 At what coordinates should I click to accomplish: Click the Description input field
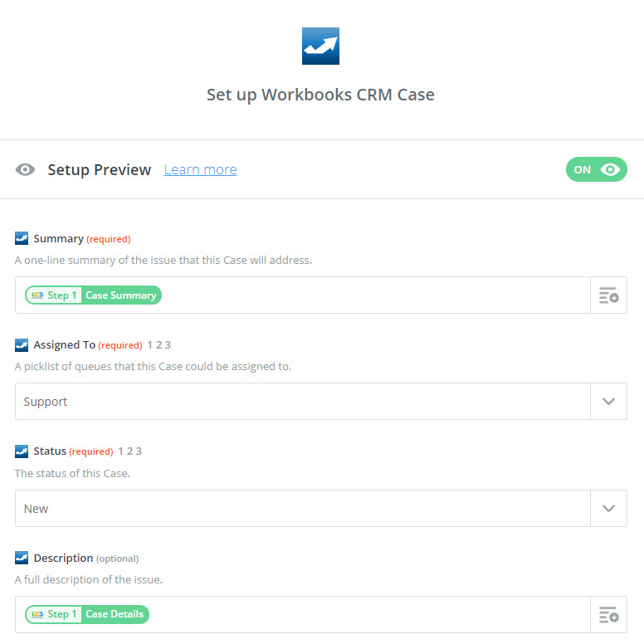tap(302, 614)
